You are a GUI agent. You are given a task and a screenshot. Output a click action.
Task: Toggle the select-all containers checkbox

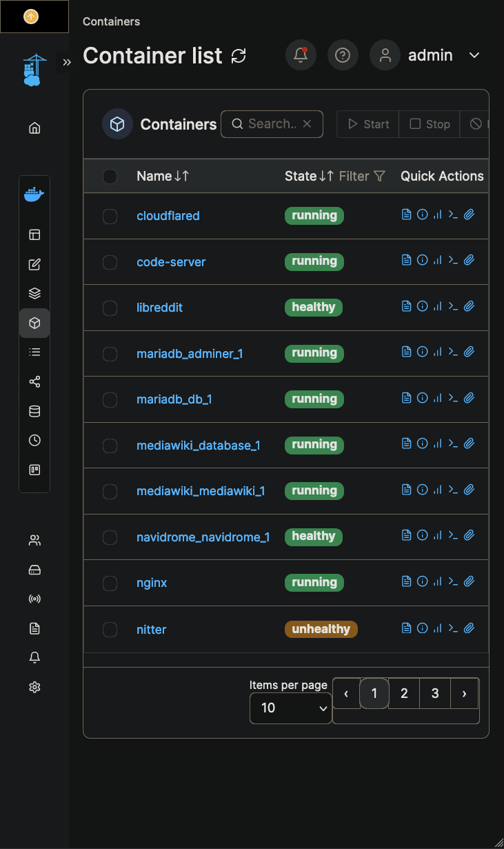[110, 177]
